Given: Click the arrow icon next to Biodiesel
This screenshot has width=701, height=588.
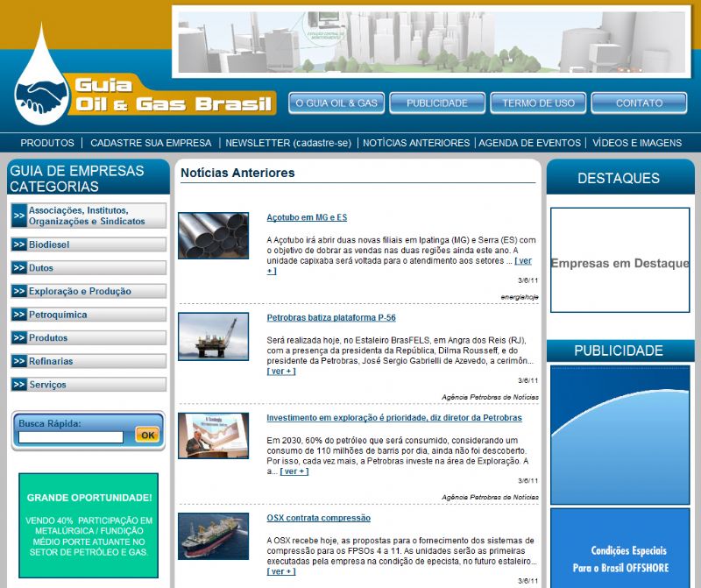Looking at the screenshot, I should pos(19,244).
